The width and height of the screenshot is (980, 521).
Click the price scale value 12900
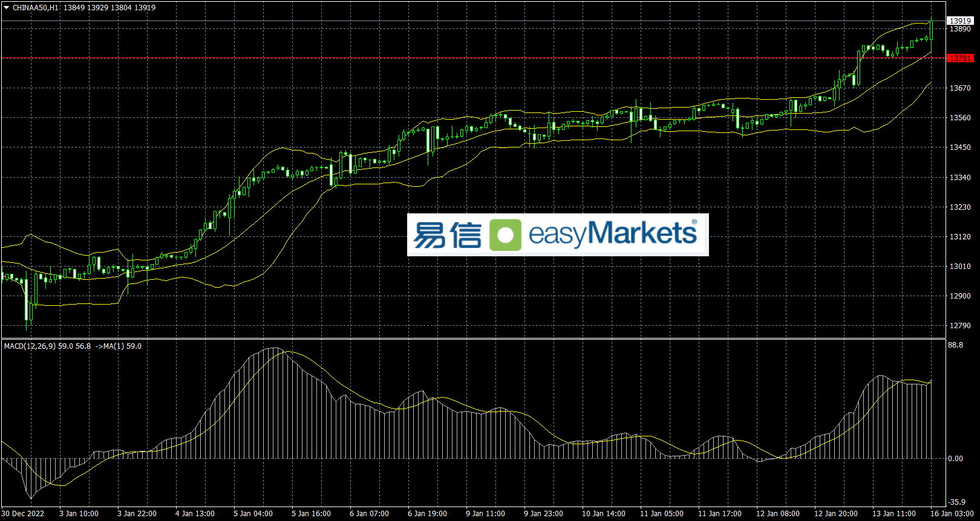point(960,296)
